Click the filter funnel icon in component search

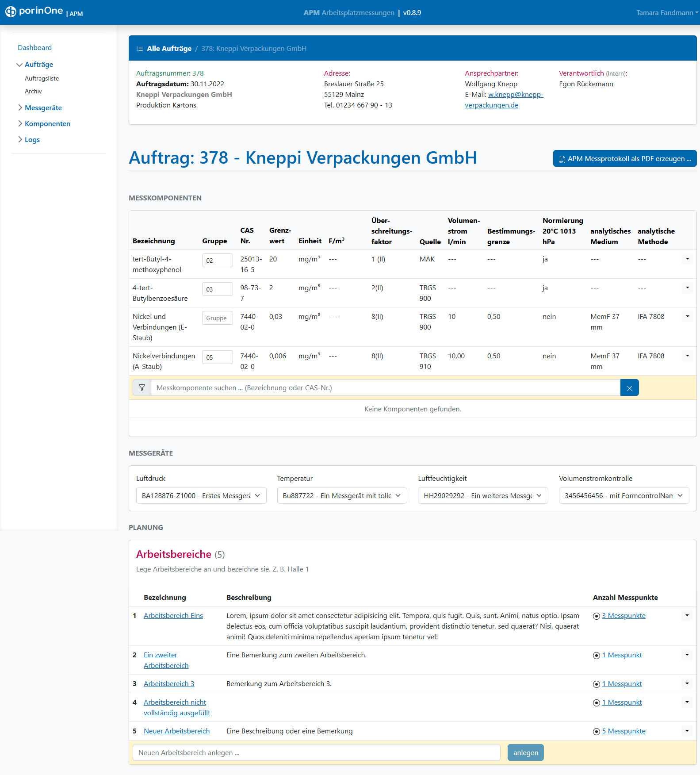[x=142, y=388]
